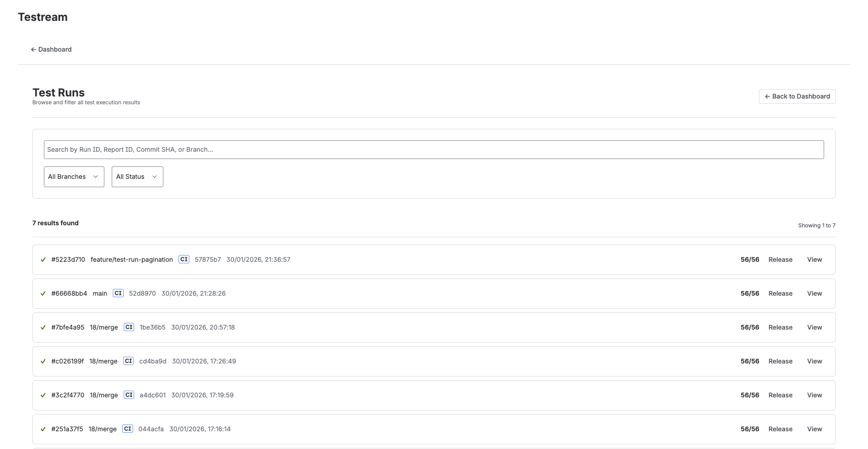View the test run #7bfe4a95
This screenshot has width=868, height=449.
(x=814, y=327)
